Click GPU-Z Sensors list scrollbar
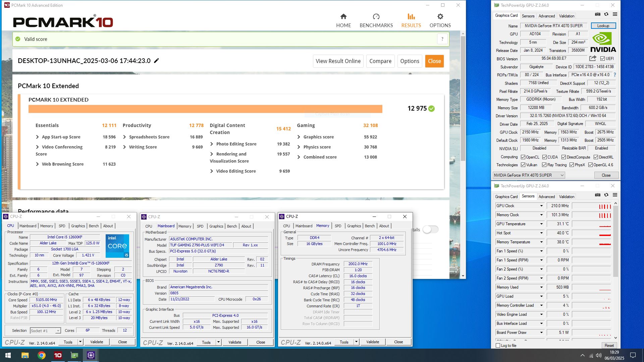644x362 pixels. point(615,241)
